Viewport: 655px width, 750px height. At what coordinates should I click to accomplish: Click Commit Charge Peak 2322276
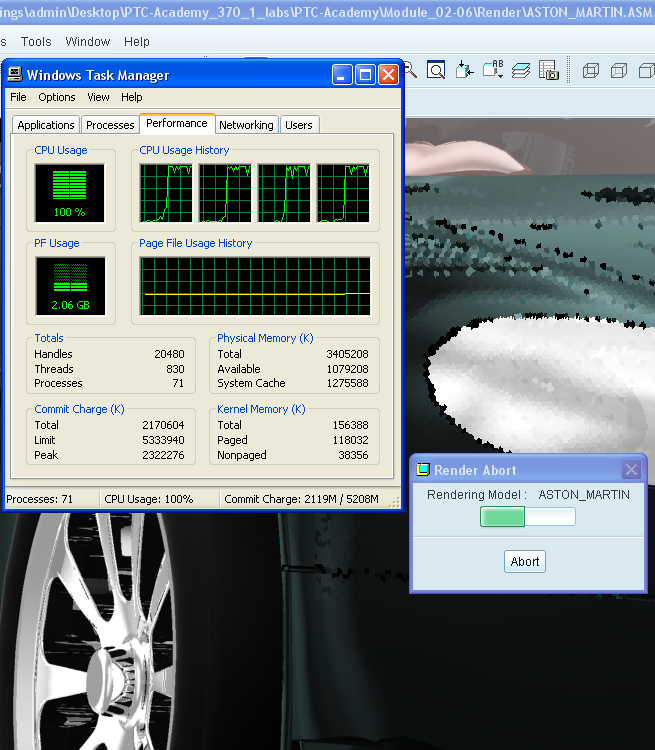coord(163,455)
